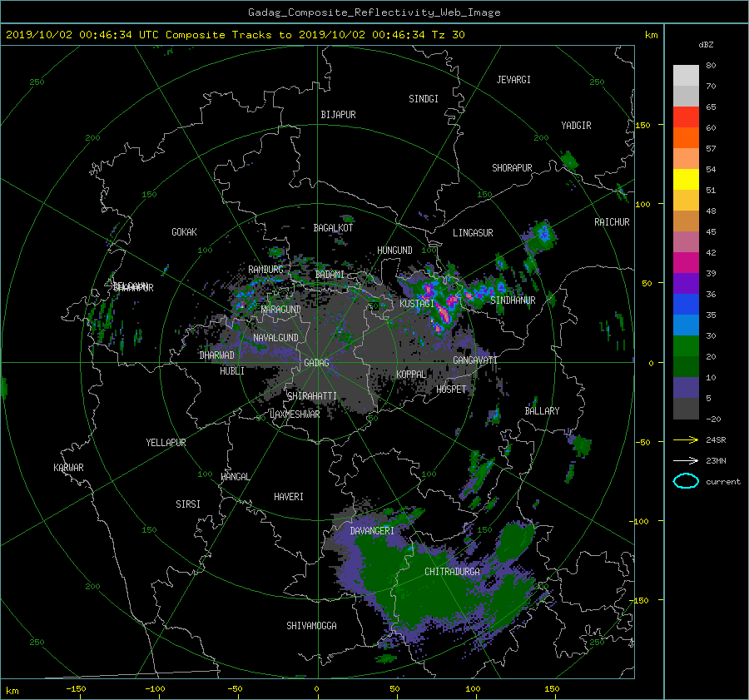Choose the royal blue 36 dBZ swatch

(686, 304)
